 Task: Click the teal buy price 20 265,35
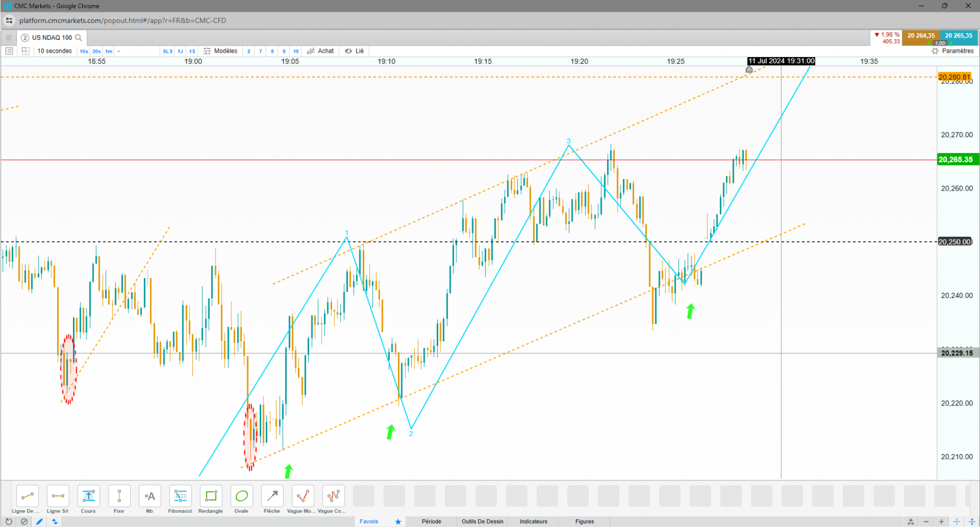(x=959, y=36)
